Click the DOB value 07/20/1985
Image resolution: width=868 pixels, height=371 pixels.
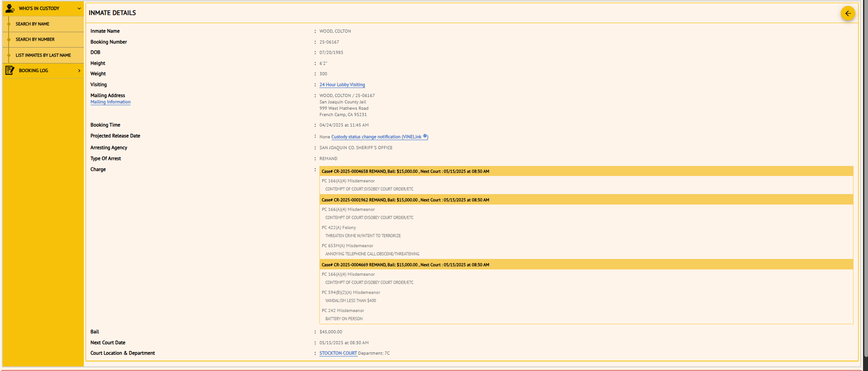pos(331,53)
